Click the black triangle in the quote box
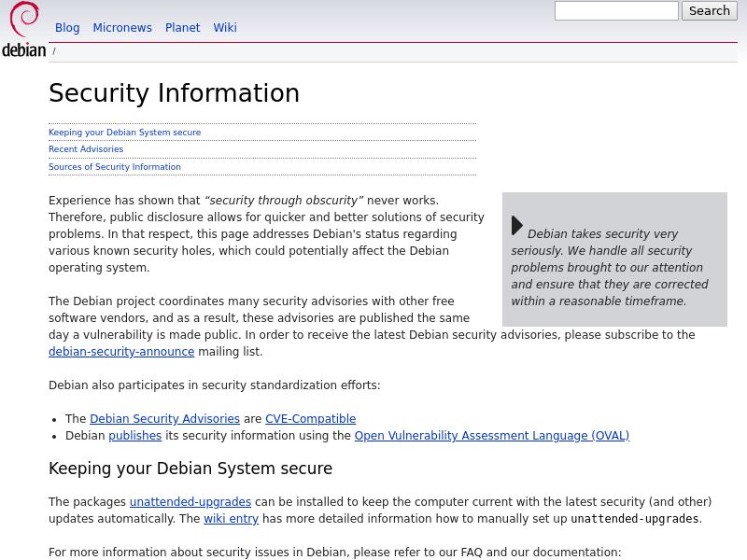Image resolution: width=747 pixels, height=560 pixels. coord(517,225)
